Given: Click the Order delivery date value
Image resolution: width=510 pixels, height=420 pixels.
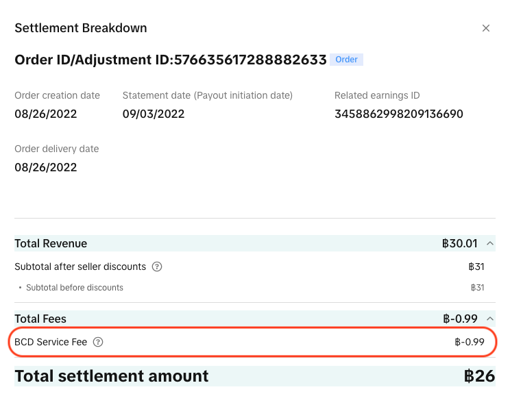Looking at the screenshot, I should [45, 167].
